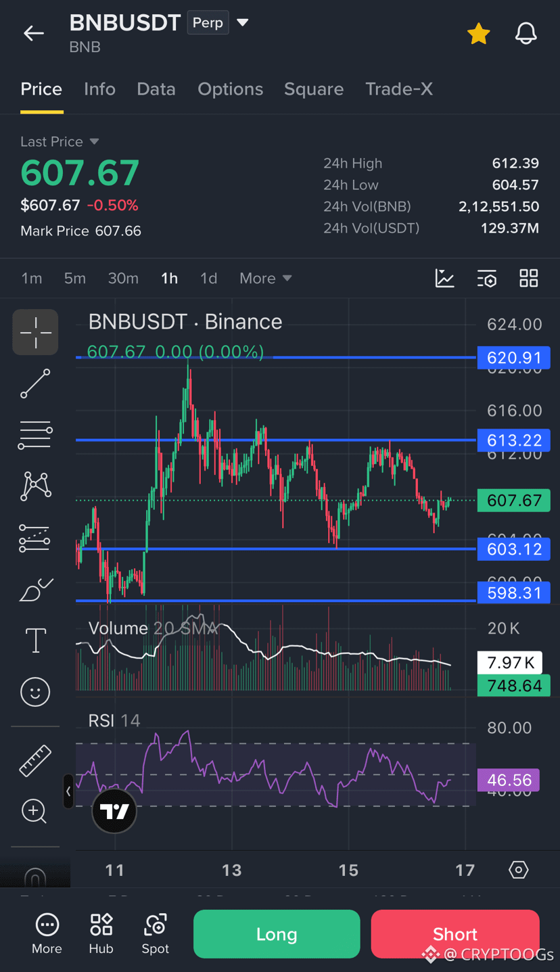
Task: Click the RSI 46.56 value label
Action: click(509, 780)
